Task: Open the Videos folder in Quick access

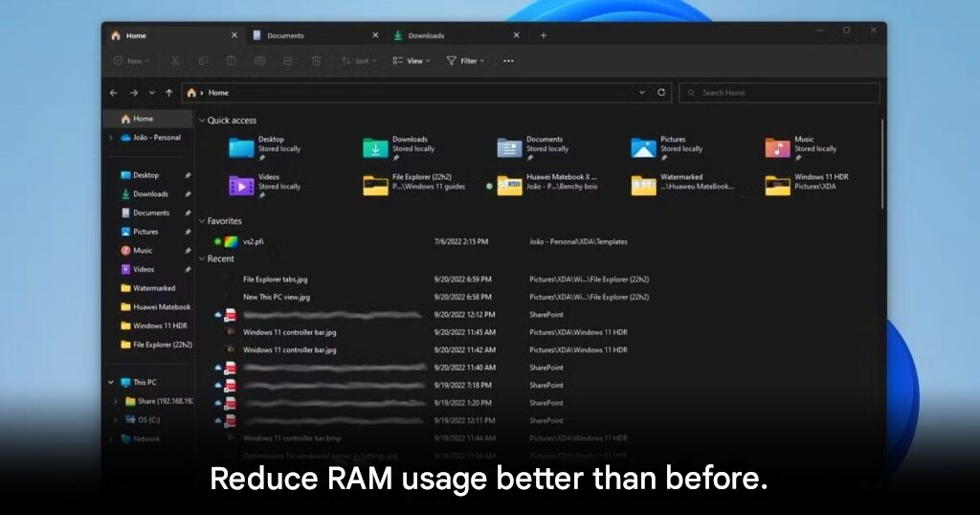Action: (x=241, y=185)
